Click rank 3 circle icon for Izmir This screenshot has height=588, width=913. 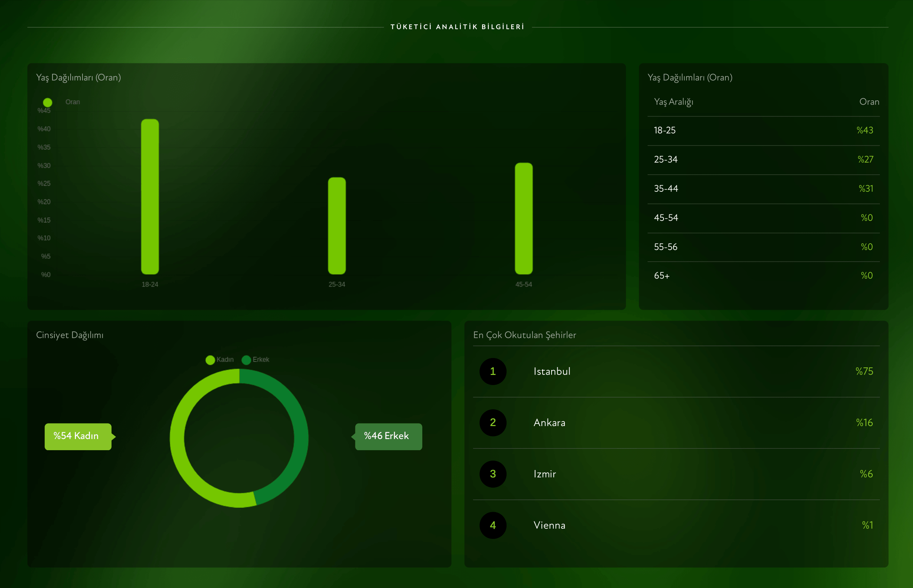493,474
